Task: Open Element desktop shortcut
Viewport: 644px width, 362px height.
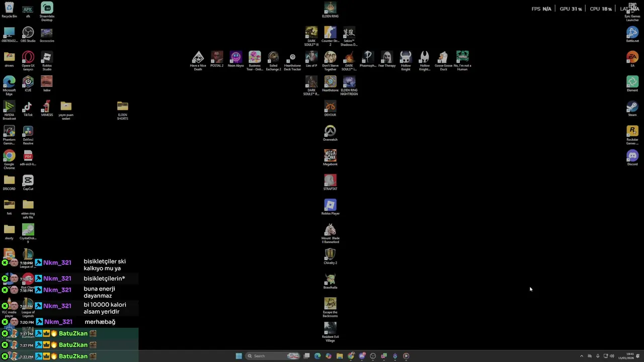Action: point(632,84)
